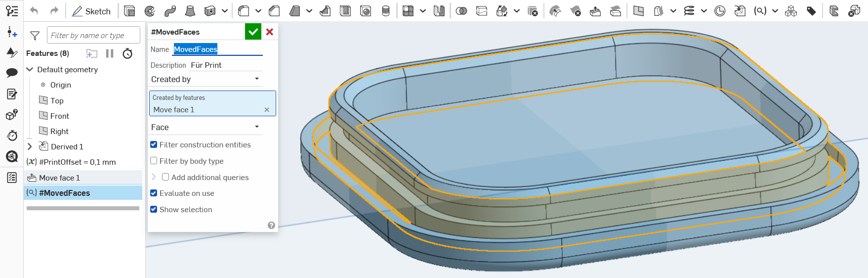Enable Add additional queries checkbox
The width and height of the screenshot is (868, 278).
click(165, 177)
